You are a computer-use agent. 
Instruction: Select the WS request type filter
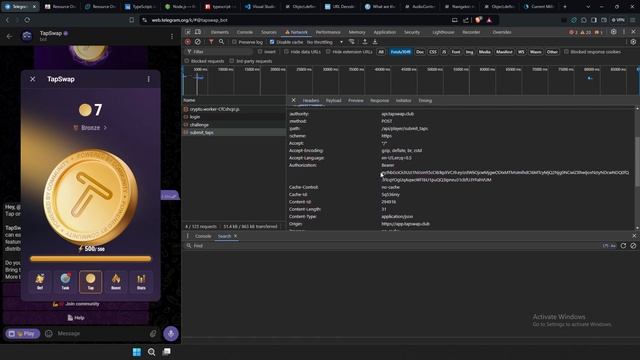pos(521,52)
